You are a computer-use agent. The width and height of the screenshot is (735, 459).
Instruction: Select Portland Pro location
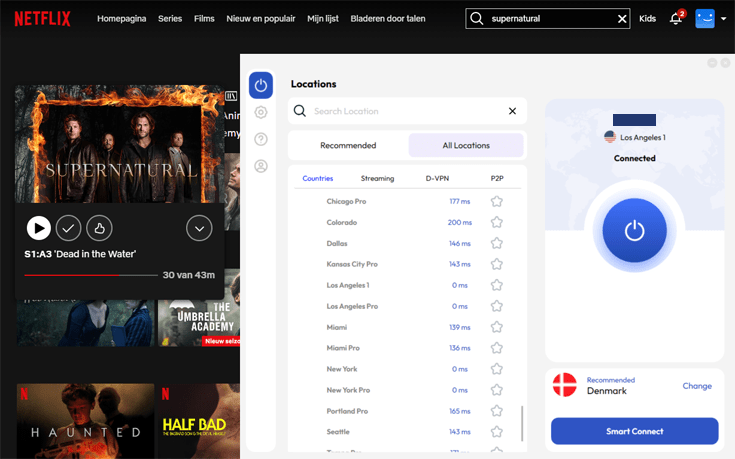click(x=347, y=411)
